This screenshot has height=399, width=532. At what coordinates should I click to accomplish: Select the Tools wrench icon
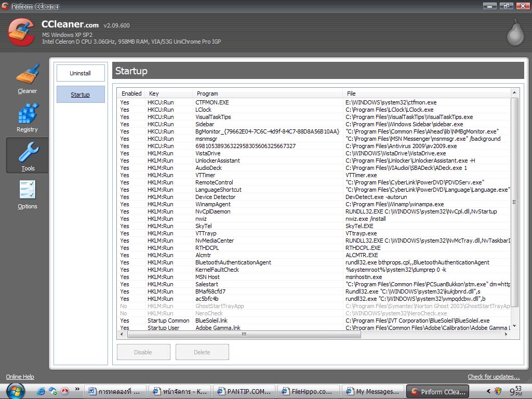click(x=29, y=152)
